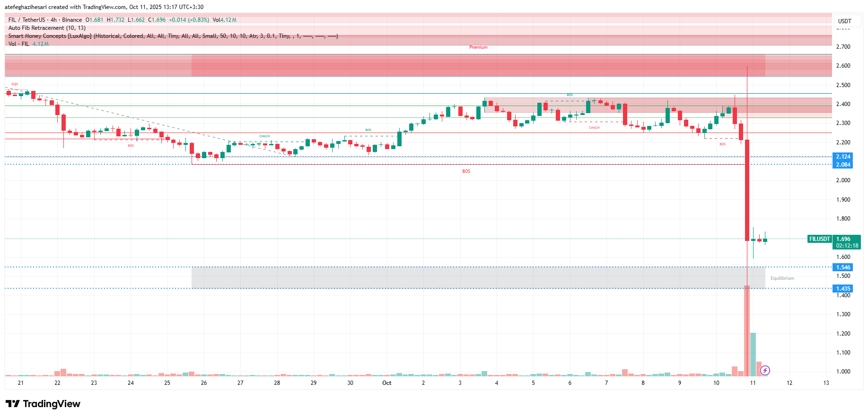Click the tallest red volume bar
Image resolution: width=868 pixels, height=418 pixels.
(746, 330)
